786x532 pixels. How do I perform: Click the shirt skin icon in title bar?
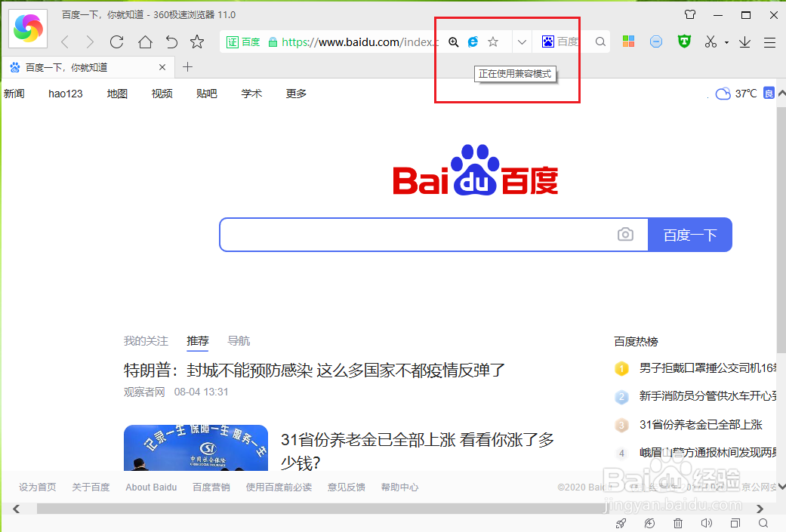coord(690,14)
